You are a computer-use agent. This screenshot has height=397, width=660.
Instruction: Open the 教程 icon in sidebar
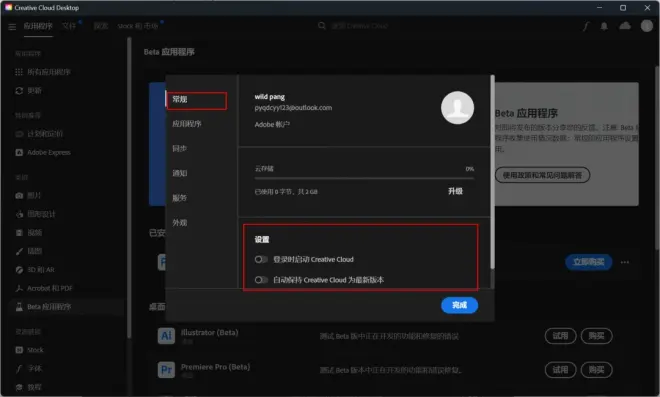coord(19,387)
